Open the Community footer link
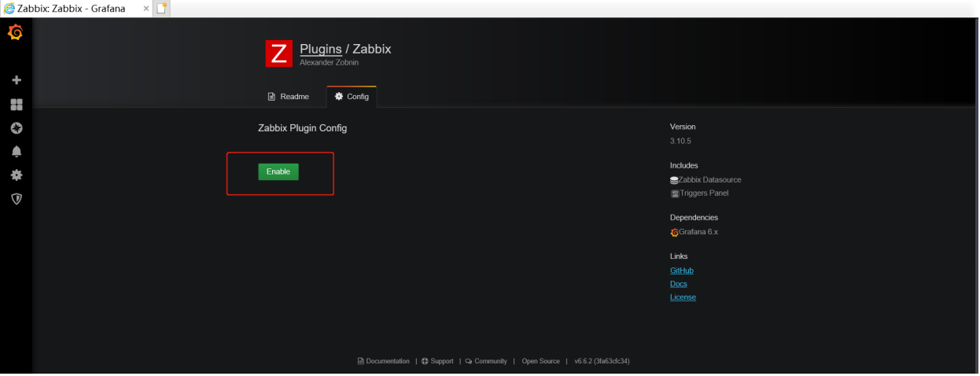Image resolution: width=980 pixels, height=376 pixels. coord(486,361)
